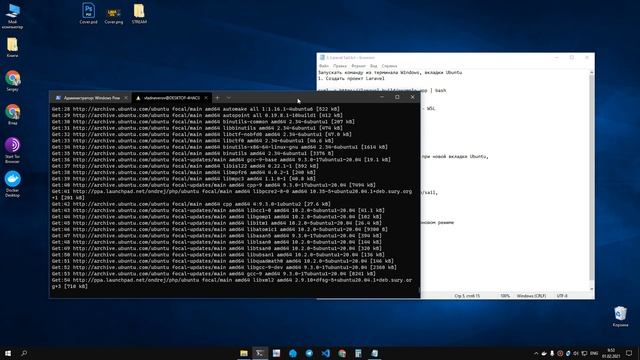Click the Get:42 cpp line in terminal

tap(191, 204)
